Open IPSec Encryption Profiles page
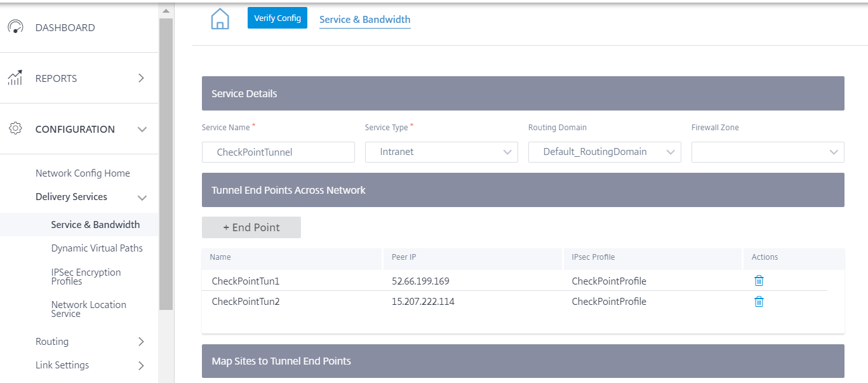Viewport: 868px width, 383px height. pyautogui.click(x=86, y=276)
